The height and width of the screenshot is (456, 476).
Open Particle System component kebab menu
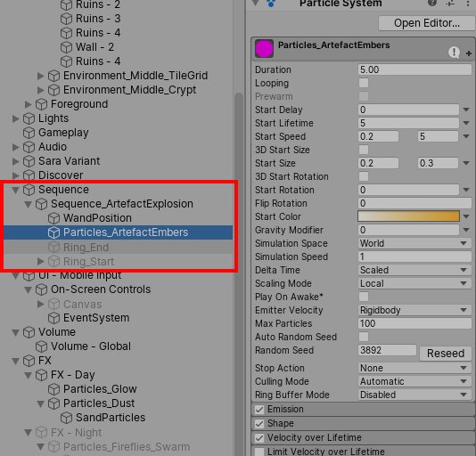tap(468, 3)
